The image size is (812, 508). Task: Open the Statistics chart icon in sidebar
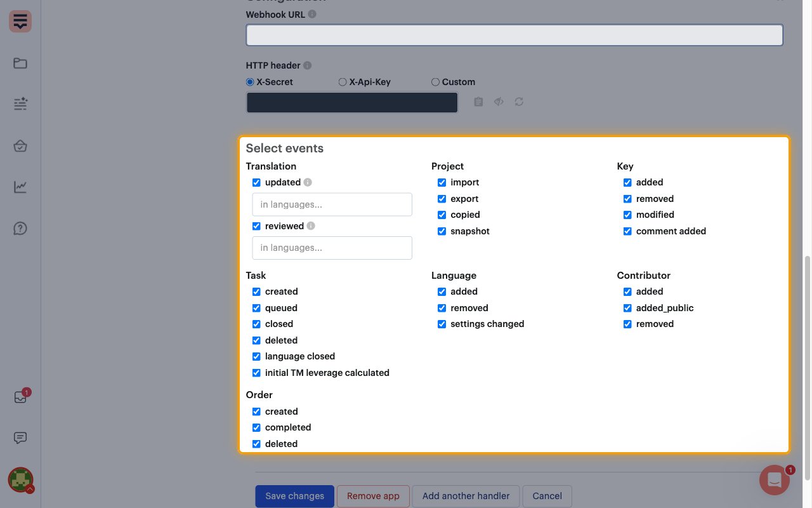pyautogui.click(x=20, y=187)
